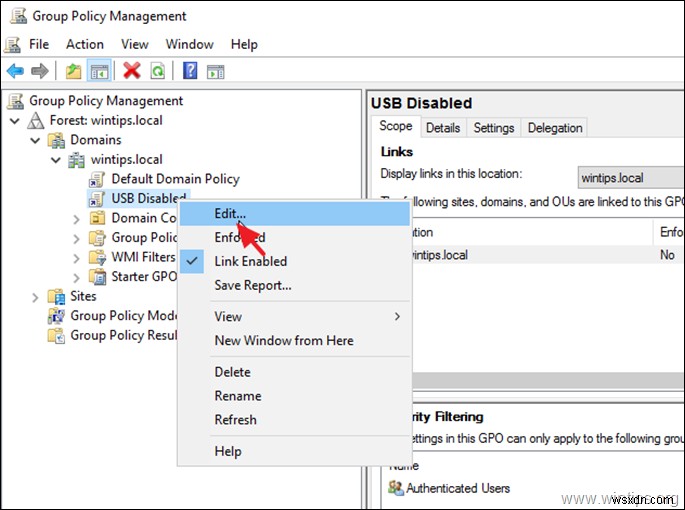Screen dimensions: 685x510
Task: Select the Group Policy Management root node icon
Action: point(16,101)
